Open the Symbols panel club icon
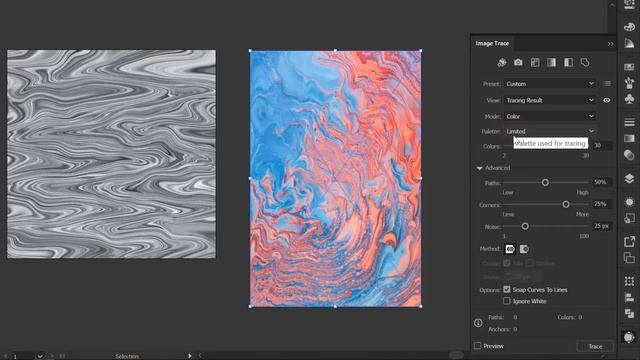 pos(629,99)
